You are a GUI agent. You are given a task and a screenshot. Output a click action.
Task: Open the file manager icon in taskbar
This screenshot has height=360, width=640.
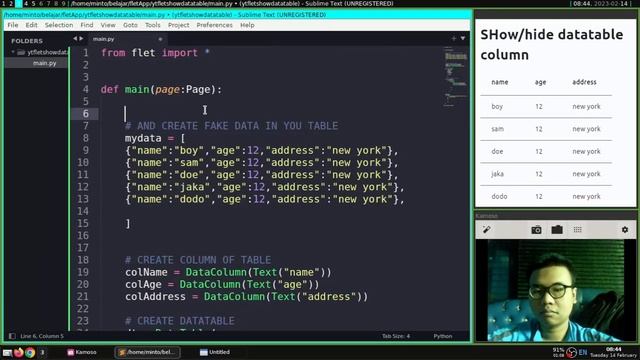point(7,352)
